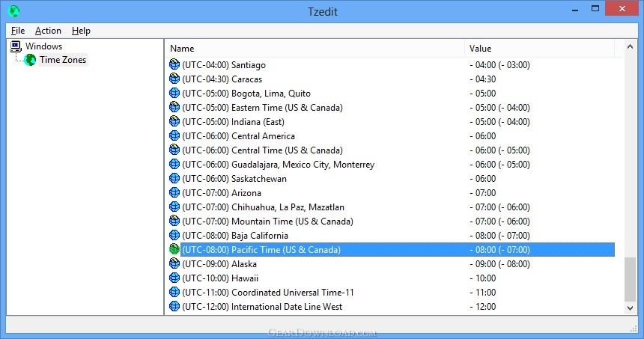Click the value - 07:00 for Arizona
Screen dimensions: 644x339
(x=483, y=193)
